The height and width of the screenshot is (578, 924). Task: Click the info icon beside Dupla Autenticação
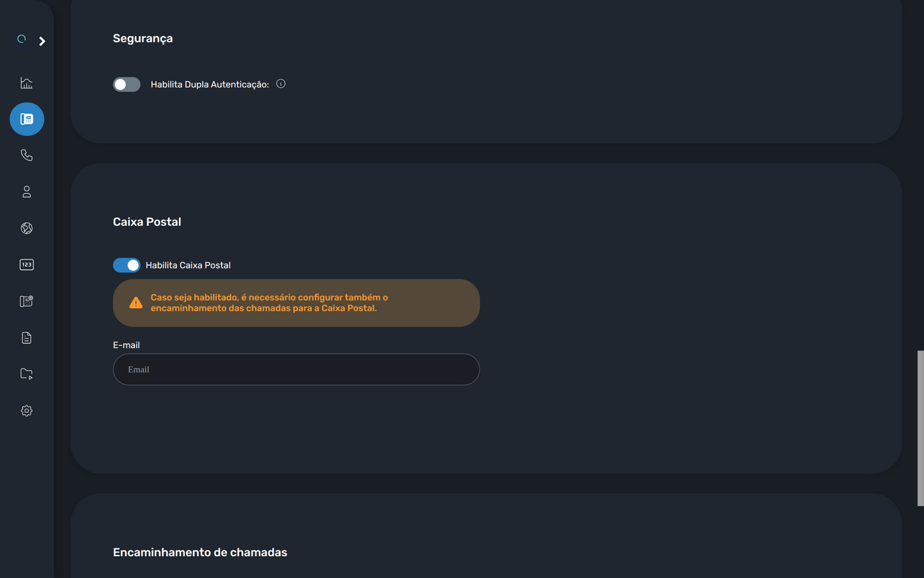click(280, 83)
